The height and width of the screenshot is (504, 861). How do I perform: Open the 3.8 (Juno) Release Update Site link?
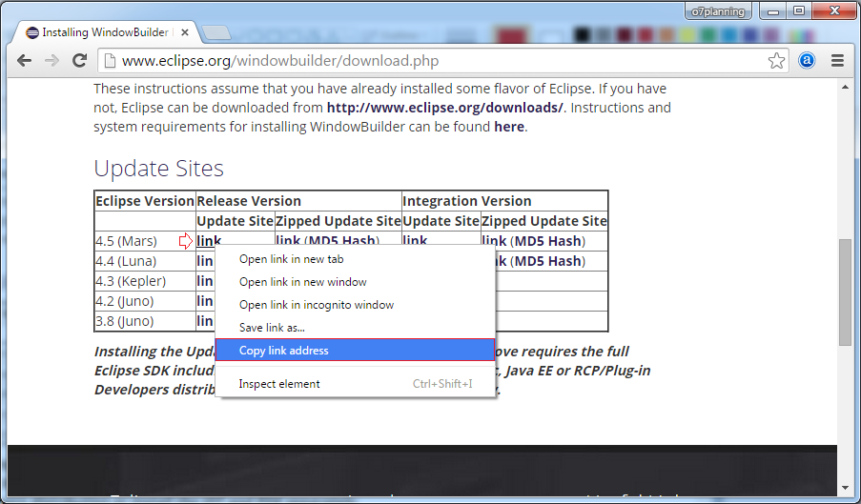click(205, 321)
